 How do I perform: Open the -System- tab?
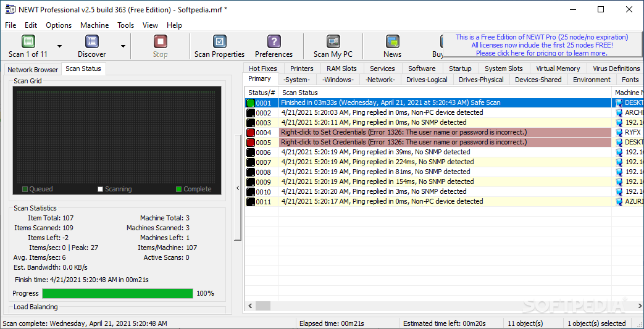tap(296, 80)
